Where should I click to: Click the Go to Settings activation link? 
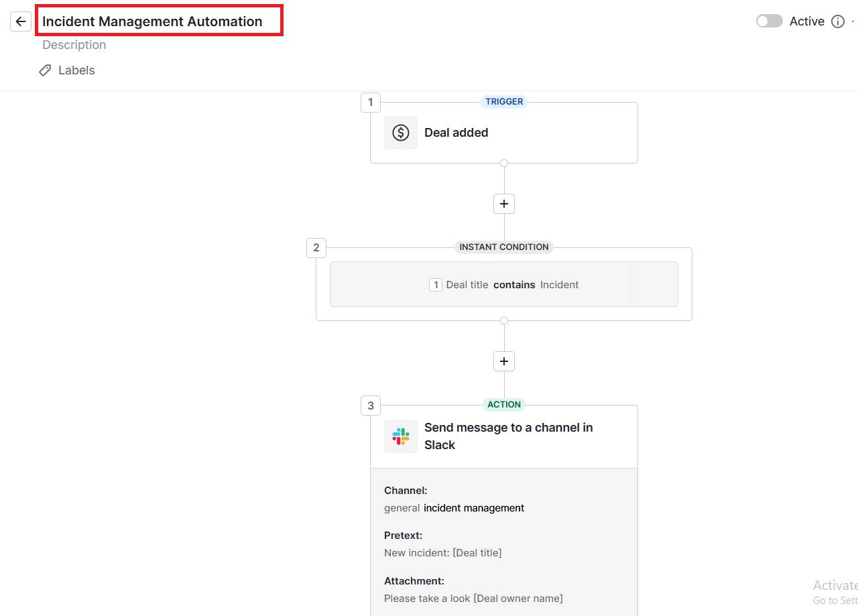(x=835, y=601)
